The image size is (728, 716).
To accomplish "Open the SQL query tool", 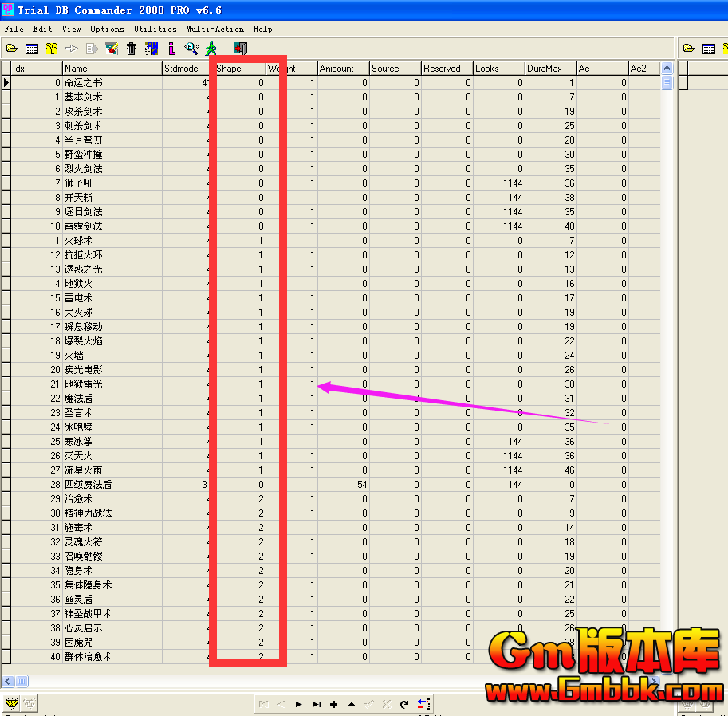I will [52, 49].
